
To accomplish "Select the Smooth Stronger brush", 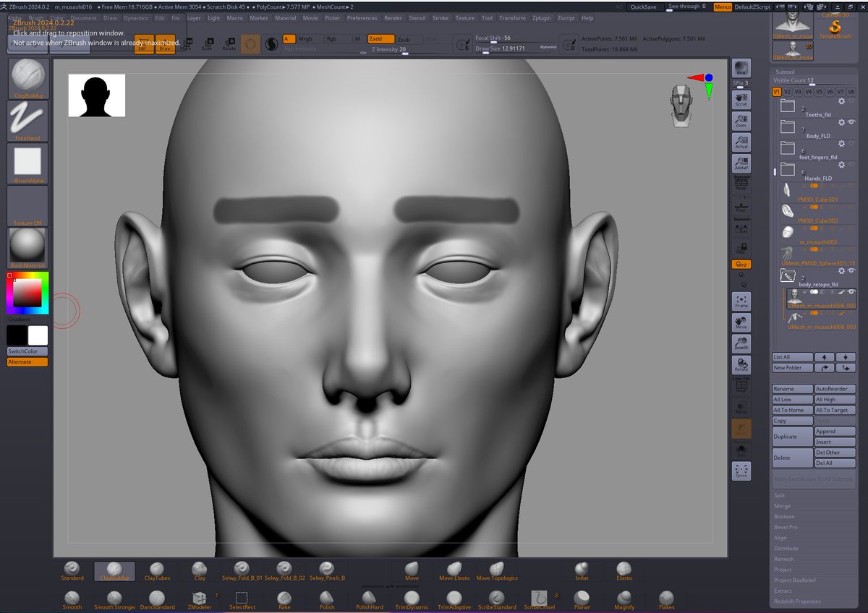I will click(114, 601).
